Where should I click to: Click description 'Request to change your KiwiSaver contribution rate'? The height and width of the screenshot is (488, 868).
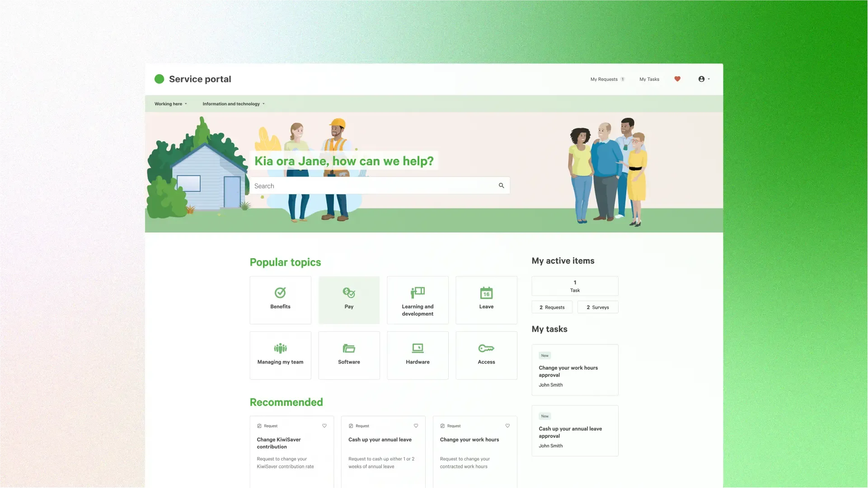(285, 463)
